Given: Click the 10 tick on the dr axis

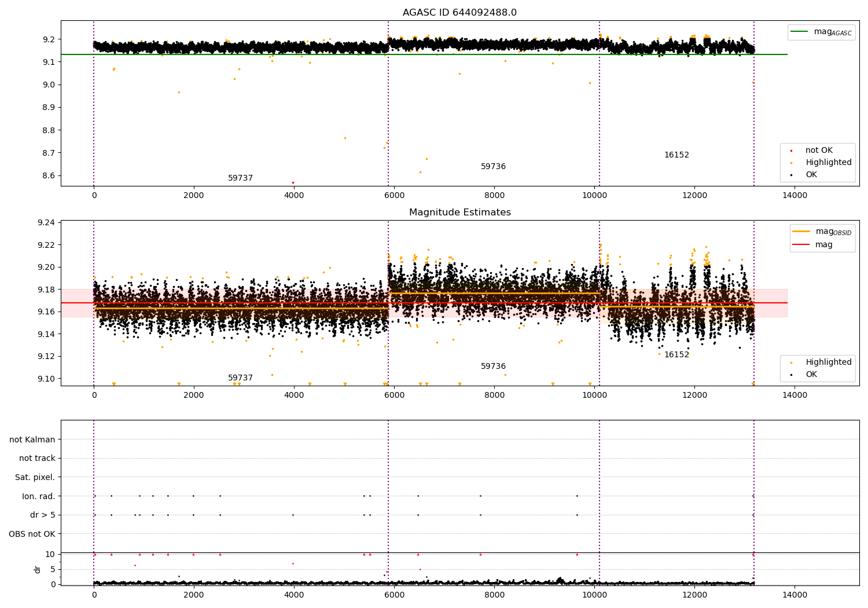Looking at the screenshot, I should point(50,554).
